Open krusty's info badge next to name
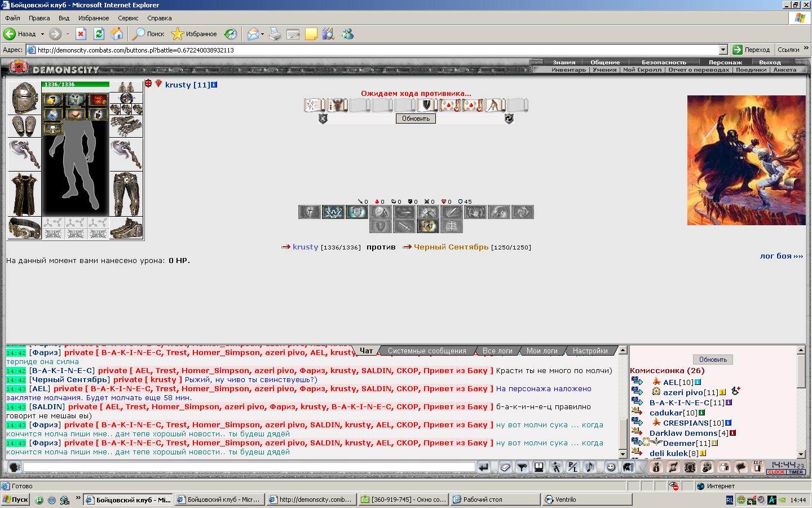 (214, 85)
